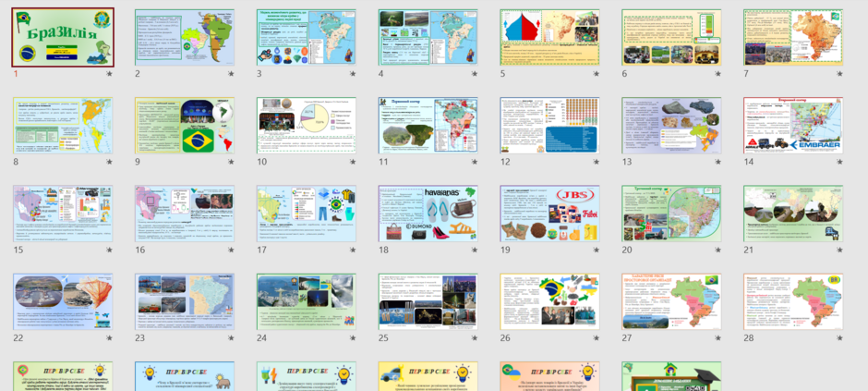Select slide 21 thumbnail
868x391 pixels.
[x=793, y=214]
